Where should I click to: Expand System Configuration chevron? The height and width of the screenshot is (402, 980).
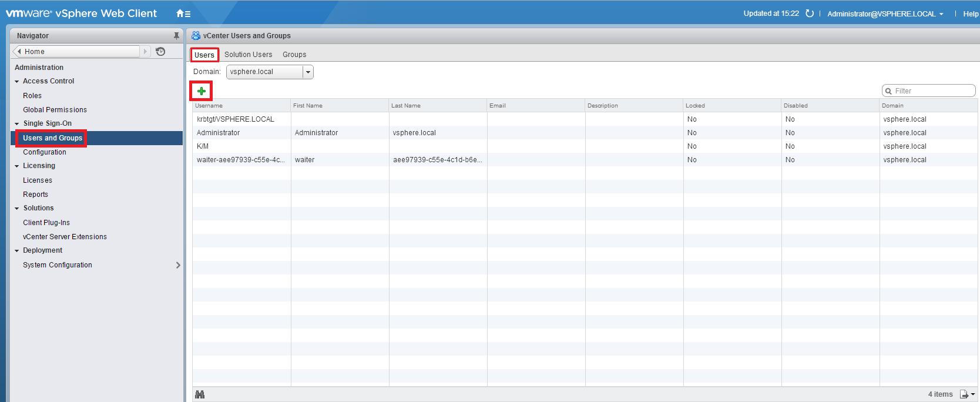coord(178,265)
